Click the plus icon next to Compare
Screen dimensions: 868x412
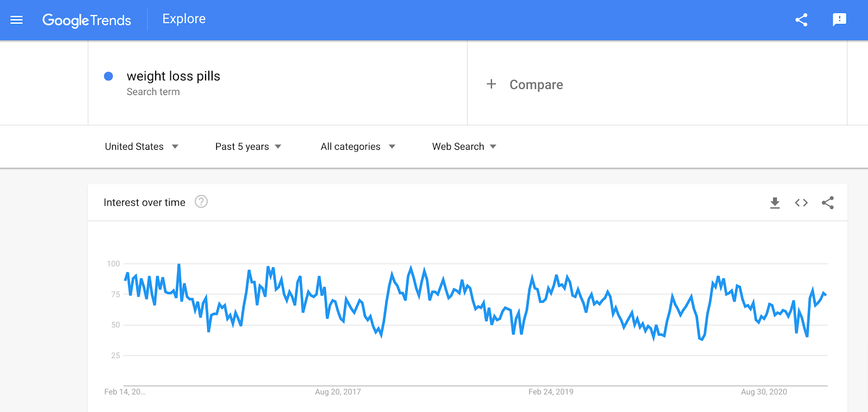click(492, 84)
